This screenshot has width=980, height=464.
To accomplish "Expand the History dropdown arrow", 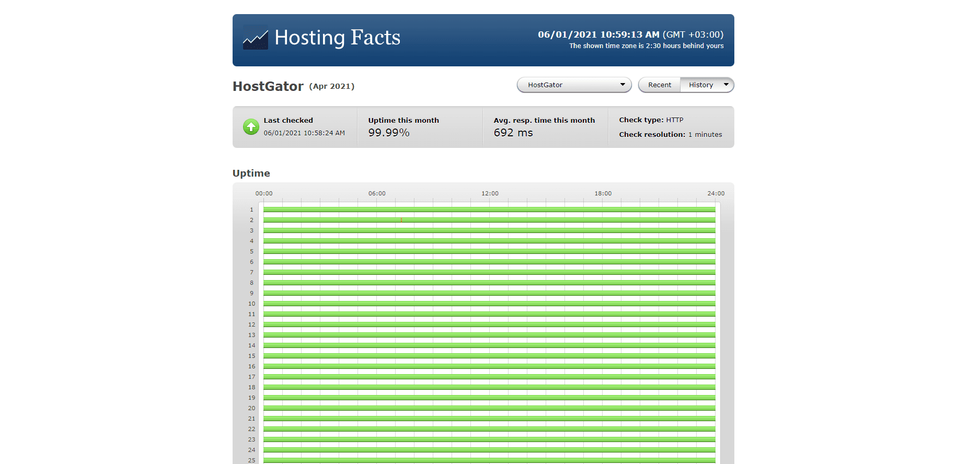I will 726,85.
